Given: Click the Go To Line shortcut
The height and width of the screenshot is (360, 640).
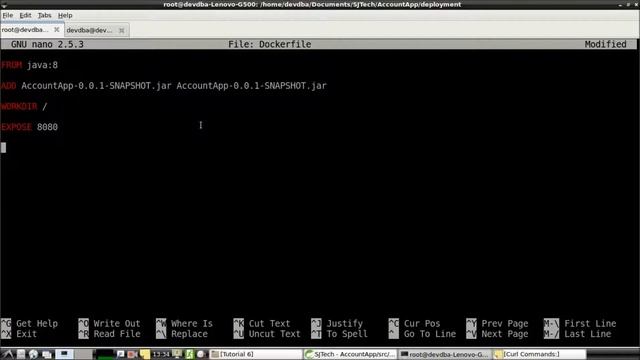Looking at the screenshot, I should point(422,334).
